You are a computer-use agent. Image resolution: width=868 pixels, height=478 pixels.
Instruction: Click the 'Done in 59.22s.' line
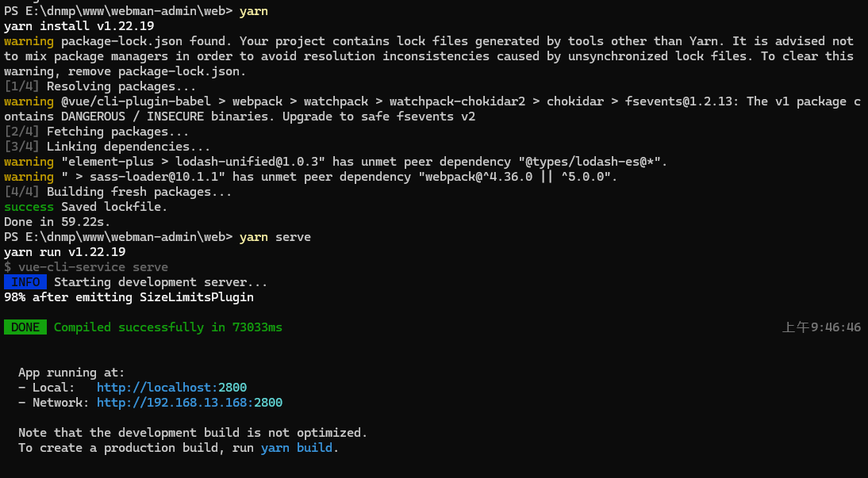tap(57, 222)
